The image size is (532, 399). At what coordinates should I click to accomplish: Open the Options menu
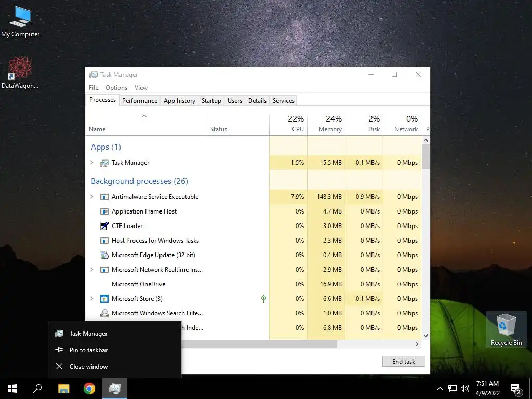[116, 87]
